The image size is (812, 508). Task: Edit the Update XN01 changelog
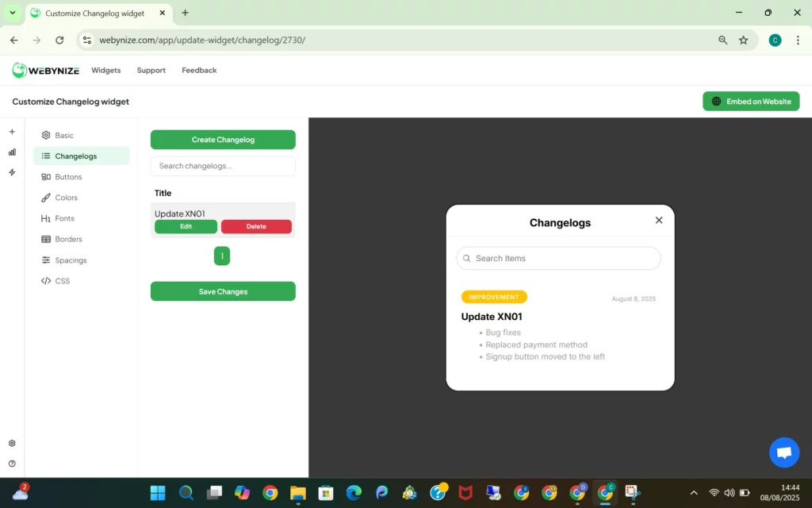pyautogui.click(x=186, y=226)
